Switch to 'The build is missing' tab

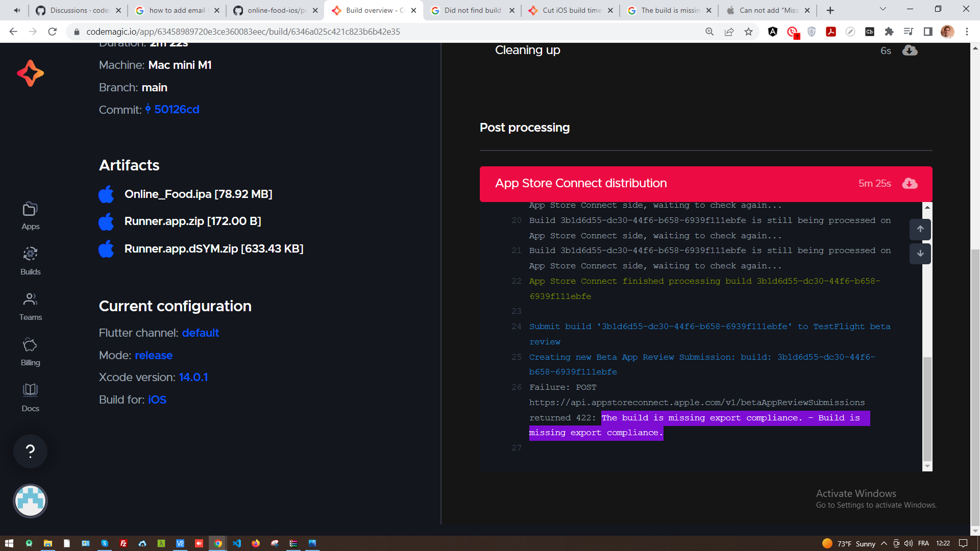click(x=670, y=10)
